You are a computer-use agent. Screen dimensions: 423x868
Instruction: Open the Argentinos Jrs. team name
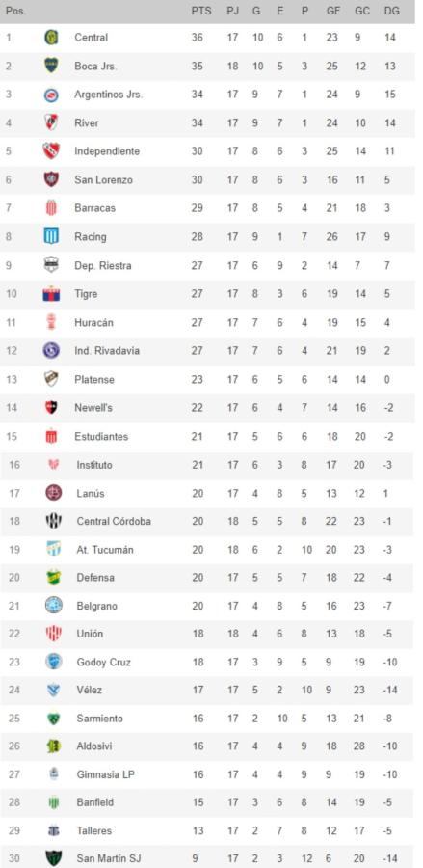pyautogui.click(x=108, y=95)
